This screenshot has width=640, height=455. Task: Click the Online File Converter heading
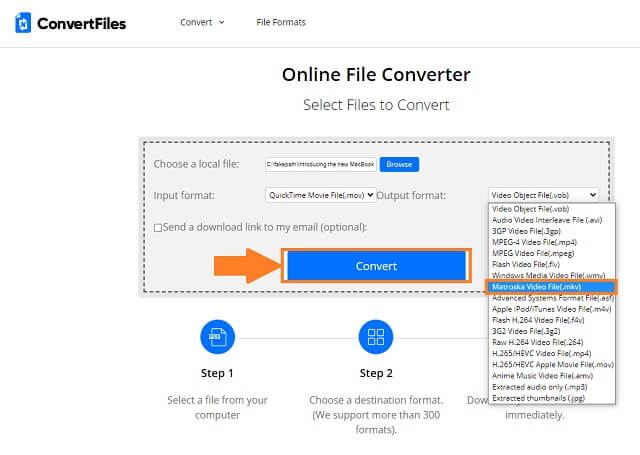point(376,75)
